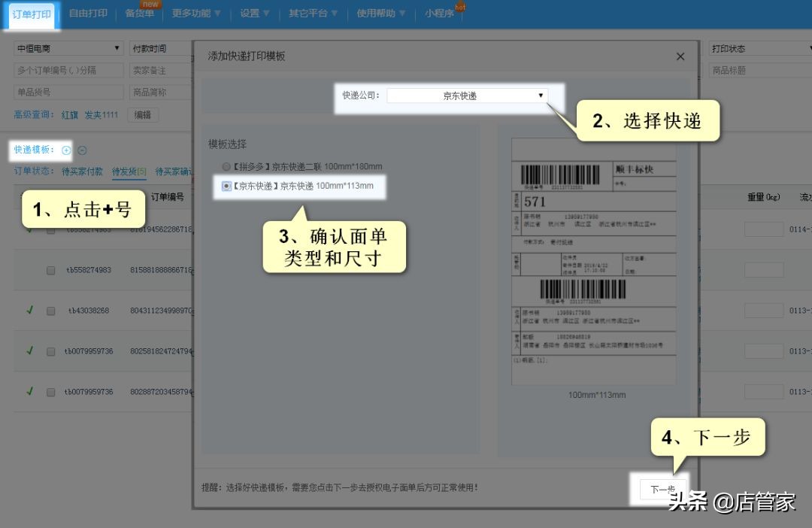
Task: Select the 【京东快递】100mm*113mm template radio
Action: pyautogui.click(x=226, y=187)
